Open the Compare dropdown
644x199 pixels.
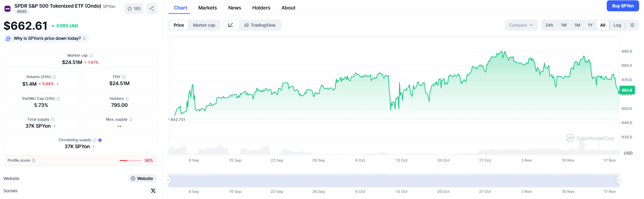[x=521, y=25]
